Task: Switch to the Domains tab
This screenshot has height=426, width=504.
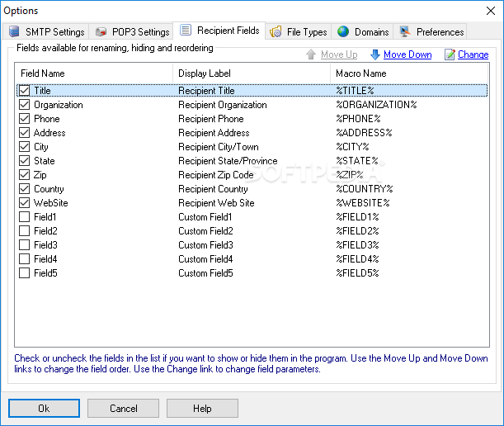Action: pyautogui.click(x=363, y=32)
